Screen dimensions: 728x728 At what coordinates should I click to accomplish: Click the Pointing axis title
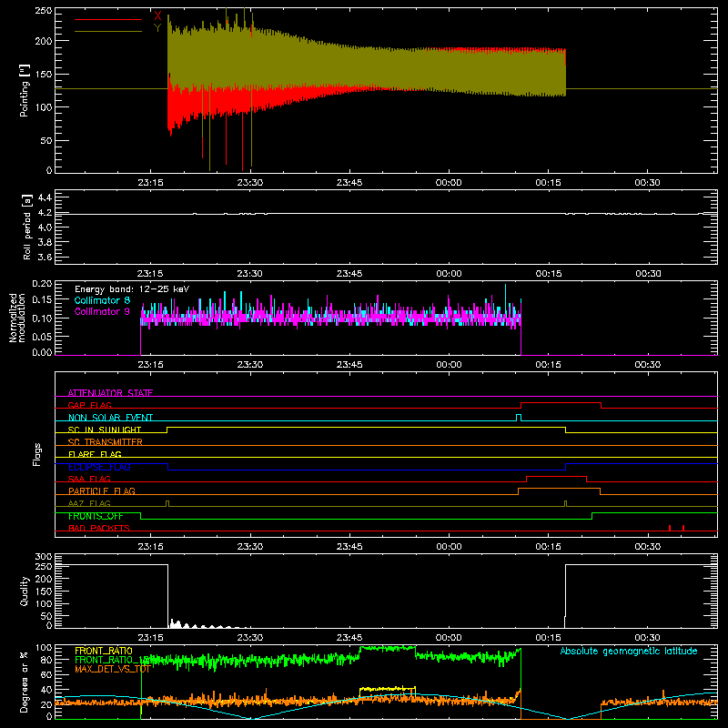(25, 90)
